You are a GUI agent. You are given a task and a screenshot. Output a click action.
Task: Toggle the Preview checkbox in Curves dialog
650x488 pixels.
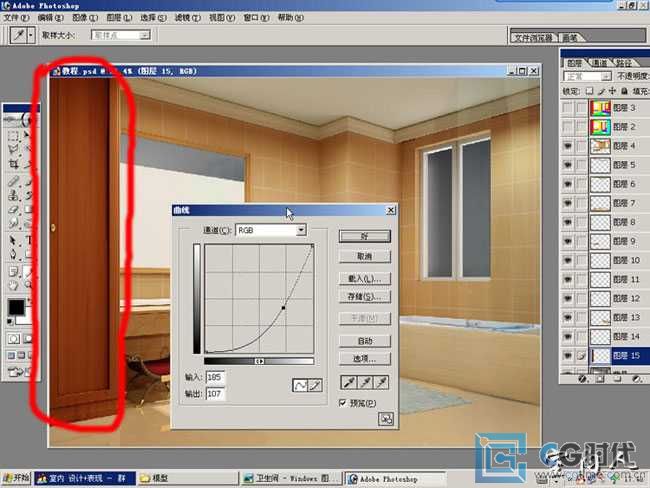click(x=343, y=403)
